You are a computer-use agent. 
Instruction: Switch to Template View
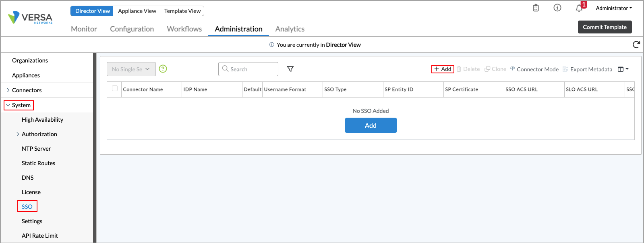[x=182, y=11]
